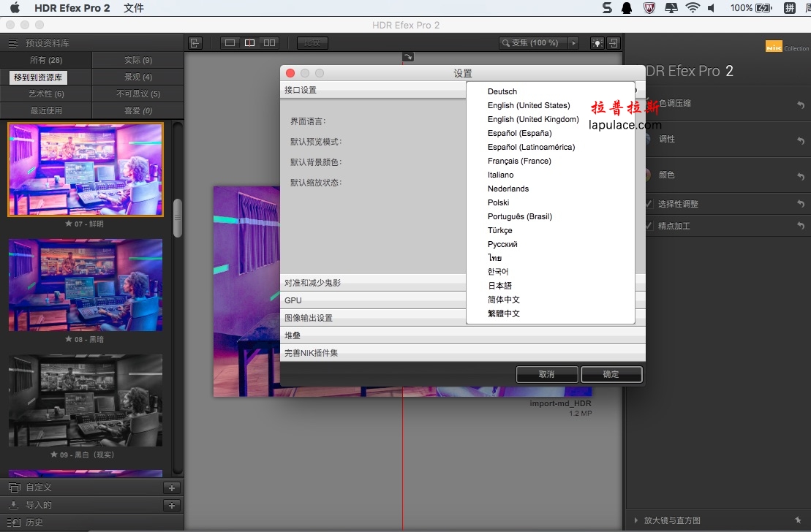Hide the right adjustments panel icon
The height and width of the screenshot is (532, 811).
[614, 43]
